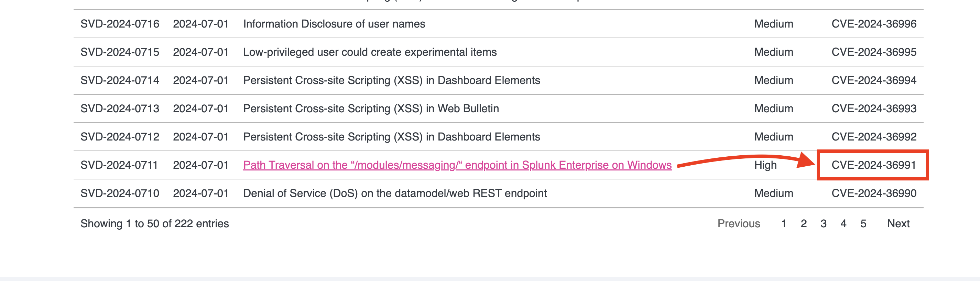This screenshot has height=281, width=980.
Task: Click advisory ID SVD-2024-0713
Action: [x=120, y=108]
